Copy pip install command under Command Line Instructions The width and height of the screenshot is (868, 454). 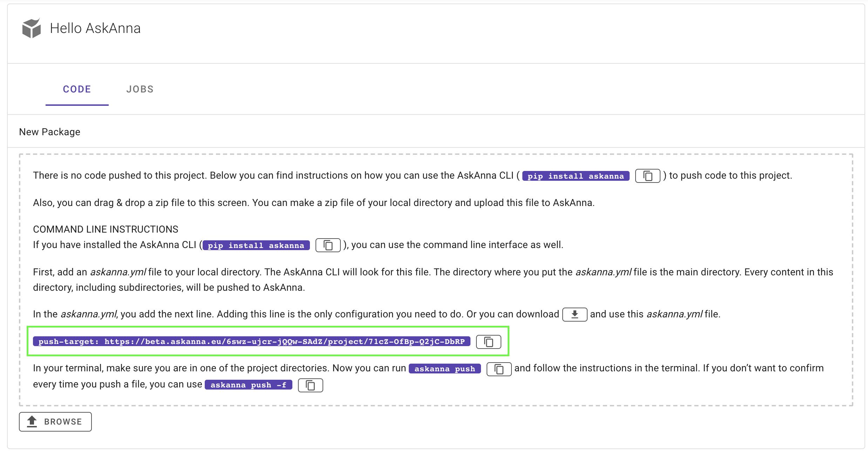(x=328, y=245)
